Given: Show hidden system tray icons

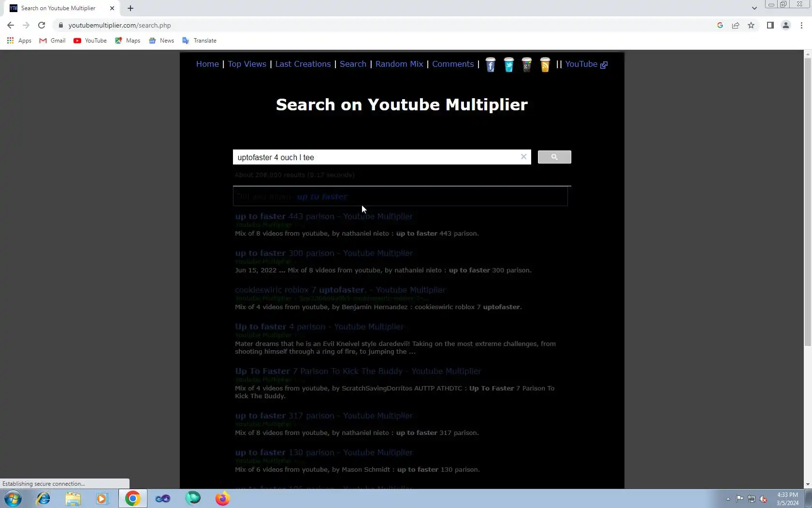Looking at the screenshot, I should (x=728, y=499).
